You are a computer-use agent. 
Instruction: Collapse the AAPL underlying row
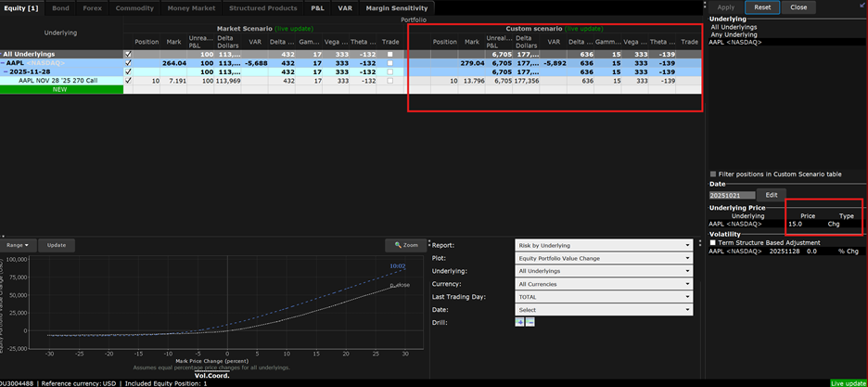tap(5, 63)
